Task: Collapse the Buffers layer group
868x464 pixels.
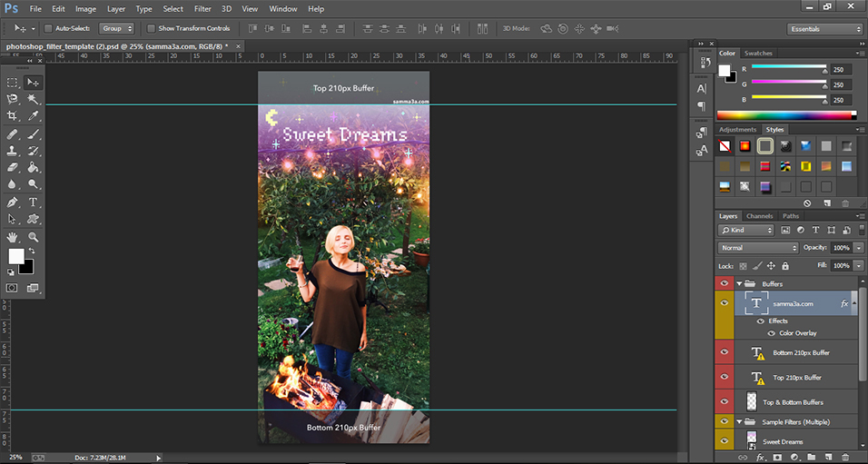Action: coord(740,284)
